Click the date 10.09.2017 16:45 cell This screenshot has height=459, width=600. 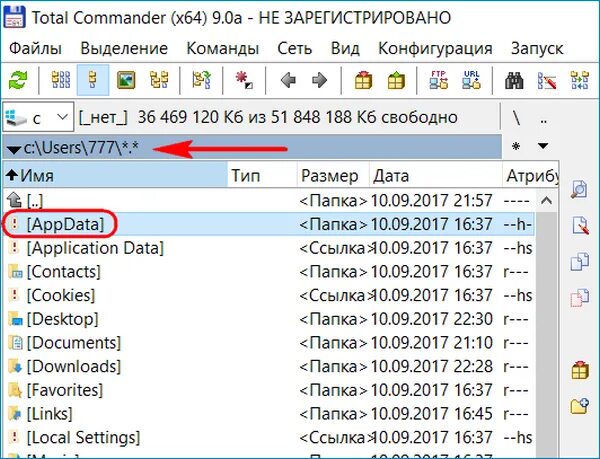click(x=432, y=414)
